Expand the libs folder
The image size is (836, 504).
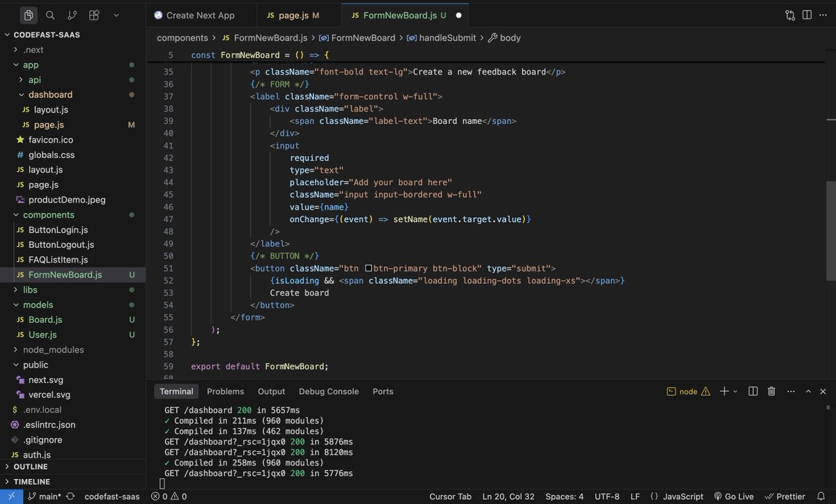coord(72,290)
